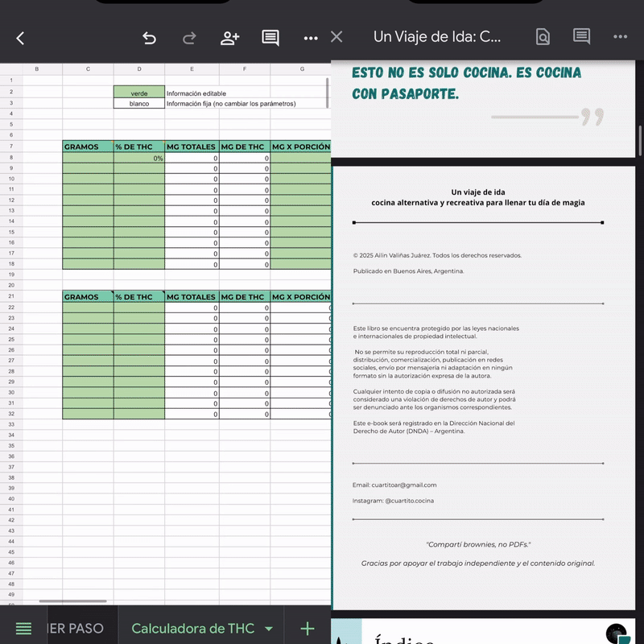Viewport: 644px width, 644px height.
Task: Select the GRAMOS header in row 21
Action: [88, 296]
